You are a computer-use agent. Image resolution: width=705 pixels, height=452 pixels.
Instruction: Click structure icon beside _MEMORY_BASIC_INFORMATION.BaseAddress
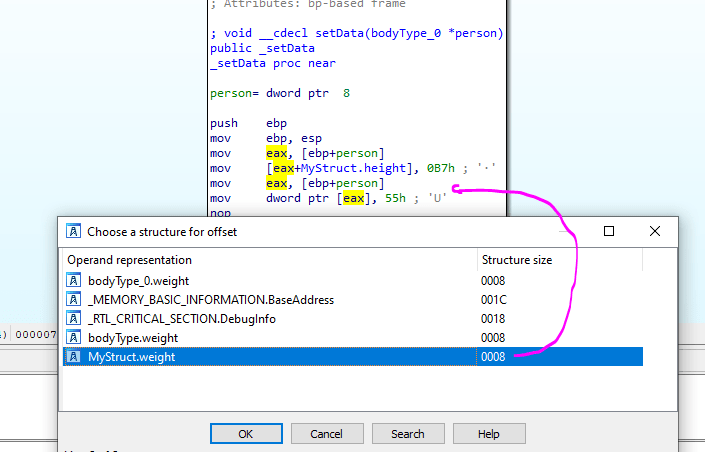coord(74,299)
